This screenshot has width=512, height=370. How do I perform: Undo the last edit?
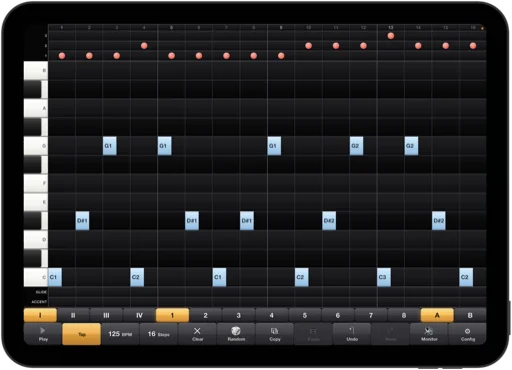coord(352,334)
